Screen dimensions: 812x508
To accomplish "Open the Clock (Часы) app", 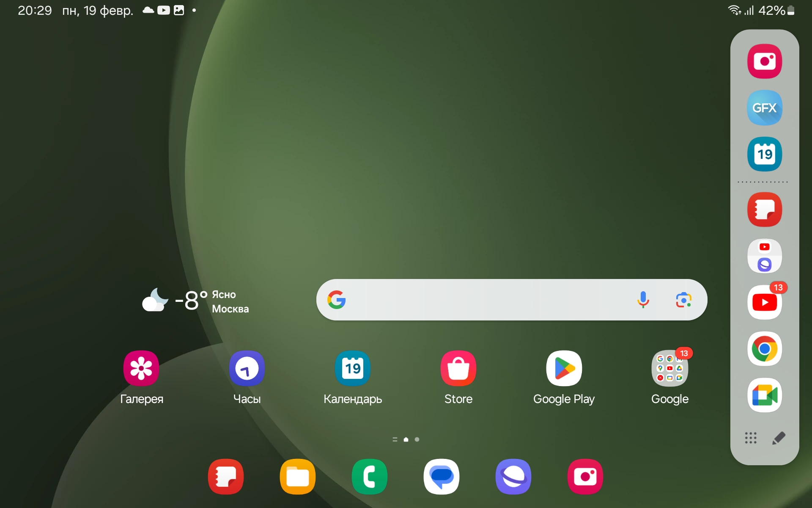I will point(247,368).
